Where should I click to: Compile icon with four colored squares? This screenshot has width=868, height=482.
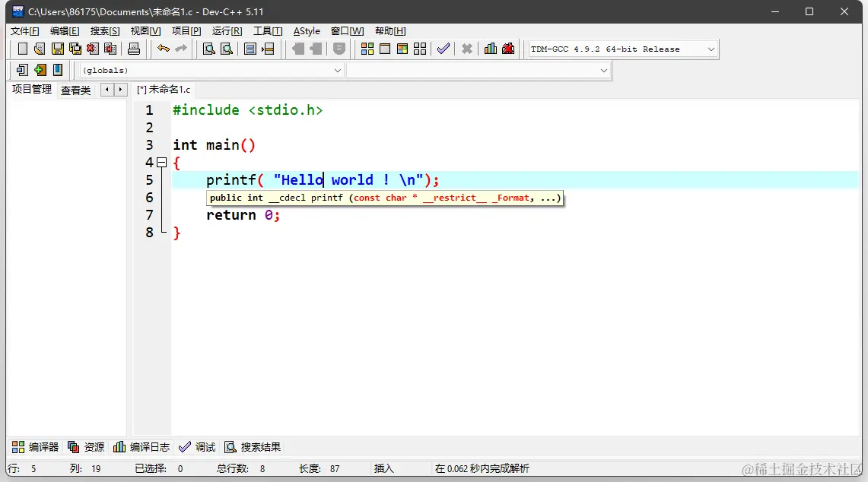367,49
